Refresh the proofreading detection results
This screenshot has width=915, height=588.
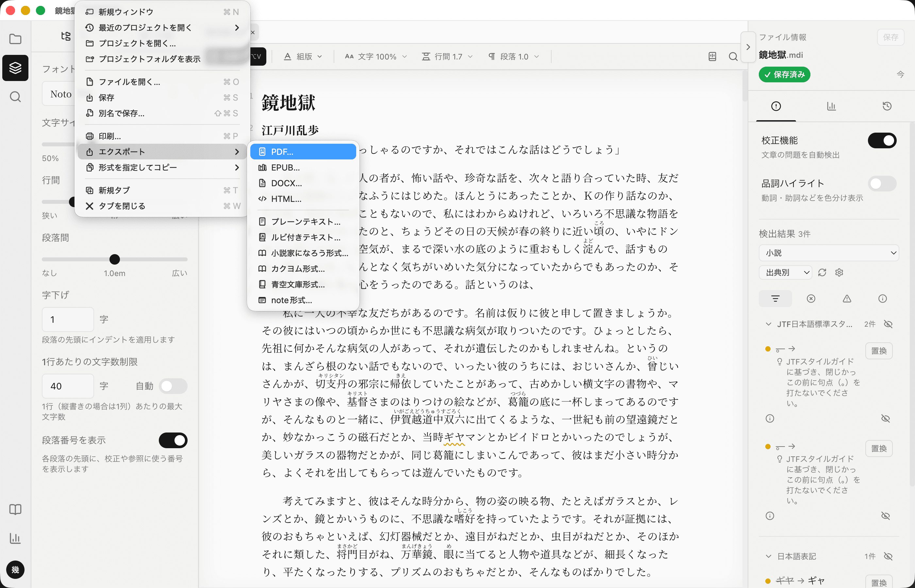point(822,272)
